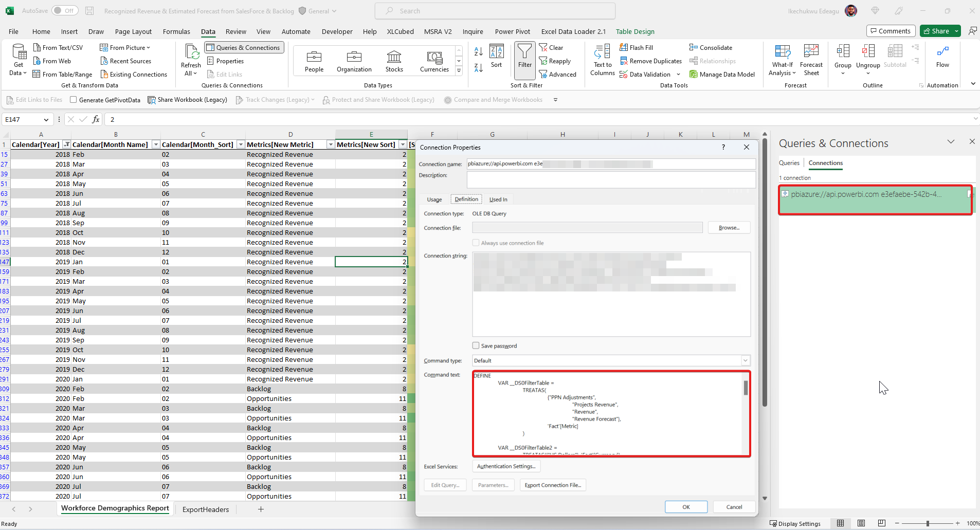Click Remove Duplicates
The width and height of the screenshot is (980, 530).
point(651,61)
